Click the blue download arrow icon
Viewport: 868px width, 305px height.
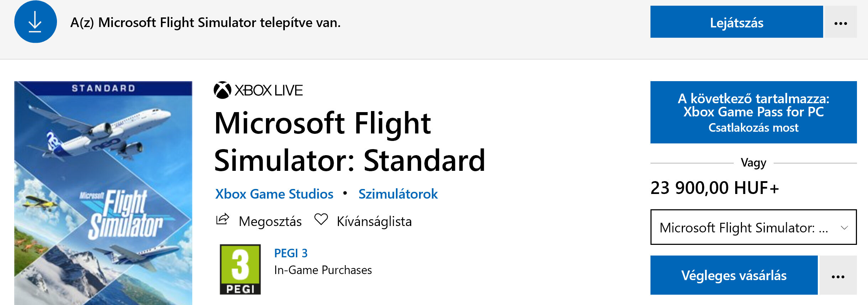click(35, 22)
